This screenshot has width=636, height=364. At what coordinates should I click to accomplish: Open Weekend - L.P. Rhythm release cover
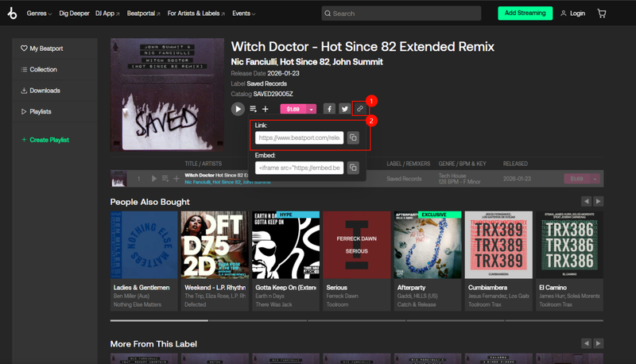(x=215, y=245)
